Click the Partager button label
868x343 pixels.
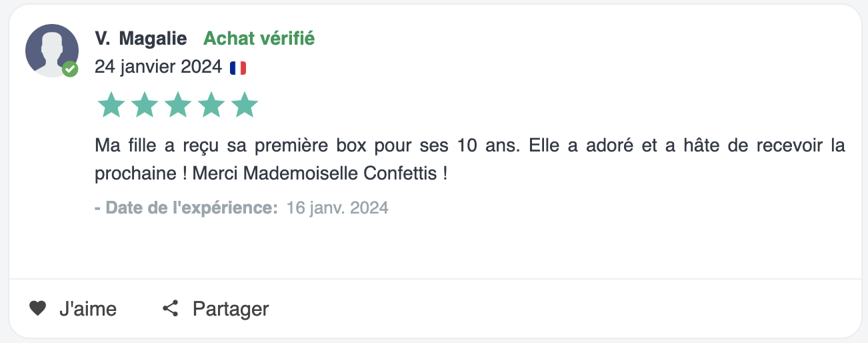(x=231, y=309)
